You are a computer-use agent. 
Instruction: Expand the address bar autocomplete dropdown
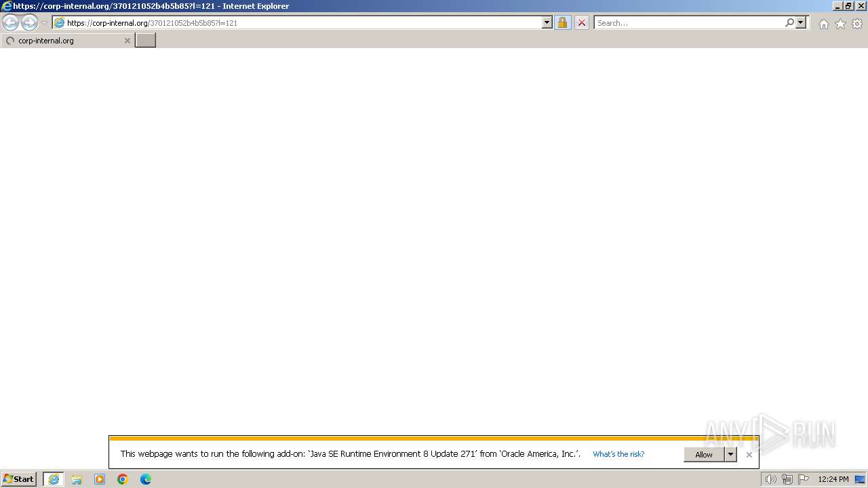547,22
